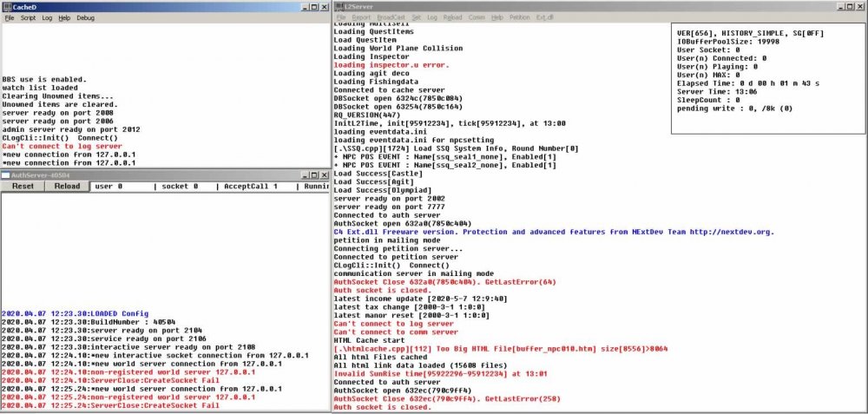
Task: Open the BroadCast menu in L2Server
Action: 390,17
